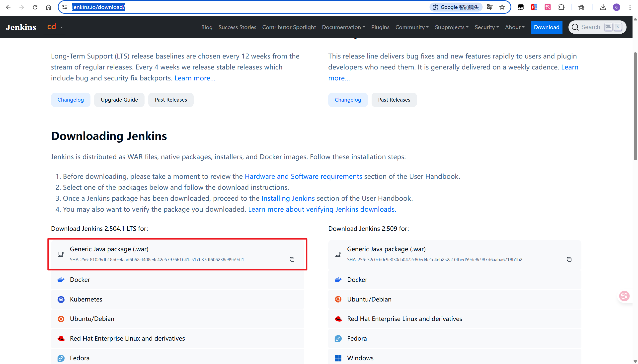Click the LTS Upgrade Guide button
Screen dimensions: 638x364
tap(119, 100)
